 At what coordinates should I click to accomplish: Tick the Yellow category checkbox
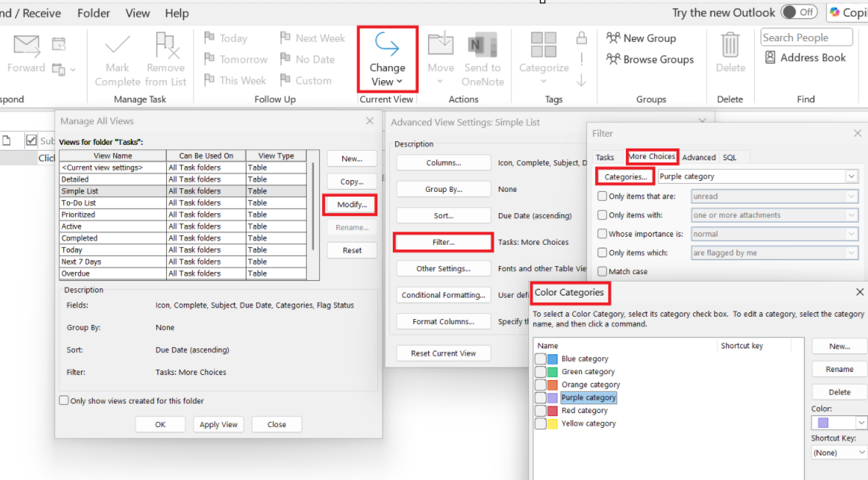540,423
